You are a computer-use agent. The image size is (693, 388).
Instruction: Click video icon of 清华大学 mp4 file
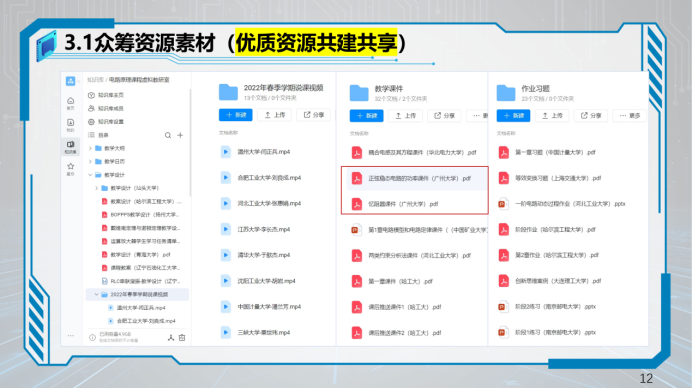point(225,255)
